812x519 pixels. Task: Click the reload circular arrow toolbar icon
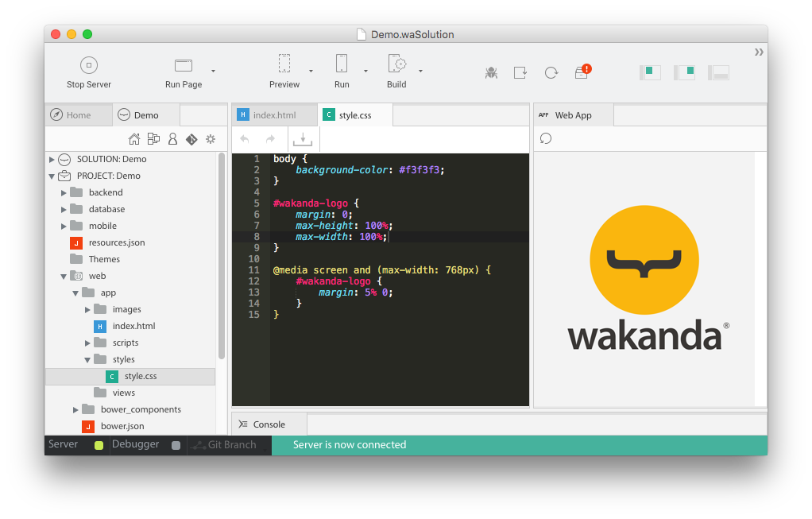(x=551, y=72)
